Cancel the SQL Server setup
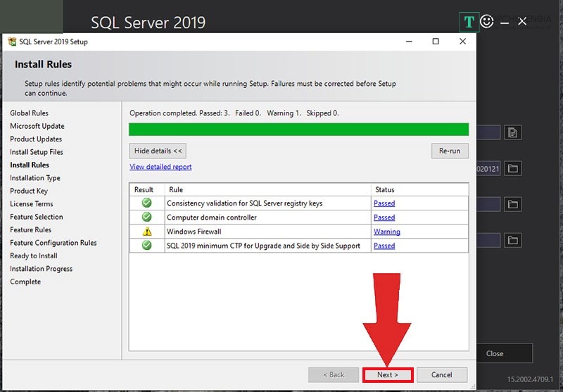This screenshot has height=392, width=563. point(442,374)
